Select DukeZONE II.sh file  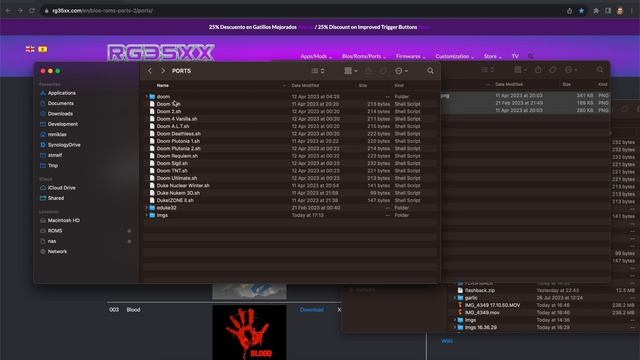[x=175, y=200]
